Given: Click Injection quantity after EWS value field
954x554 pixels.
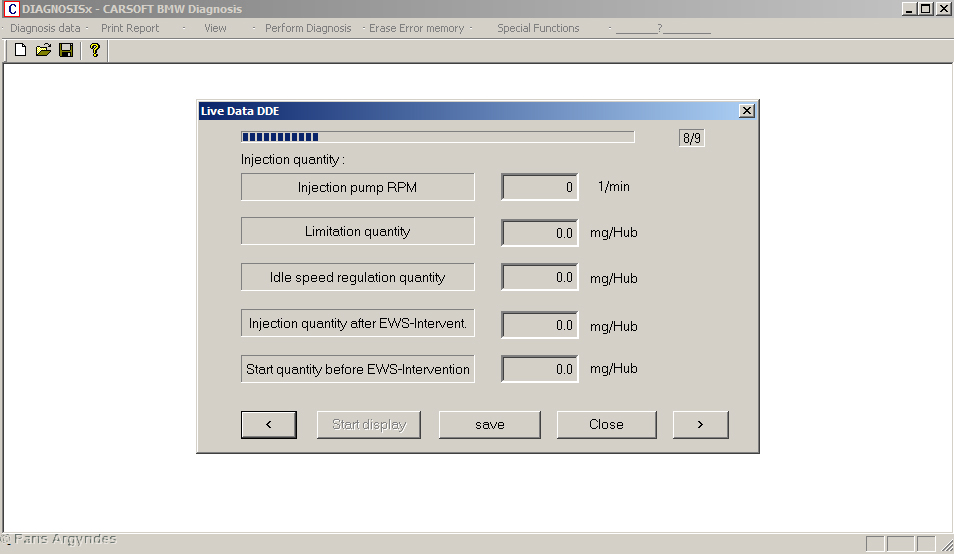Looking at the screenshot, I should click(540, 325).
